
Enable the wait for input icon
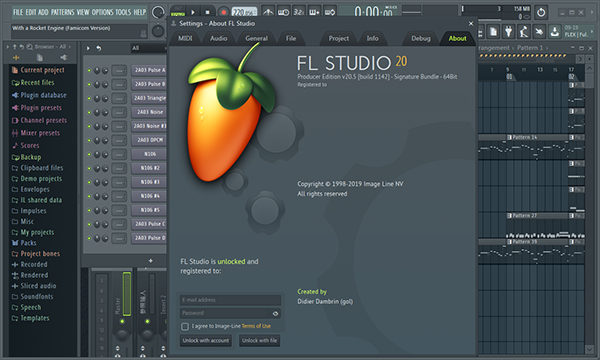(284, 12)
